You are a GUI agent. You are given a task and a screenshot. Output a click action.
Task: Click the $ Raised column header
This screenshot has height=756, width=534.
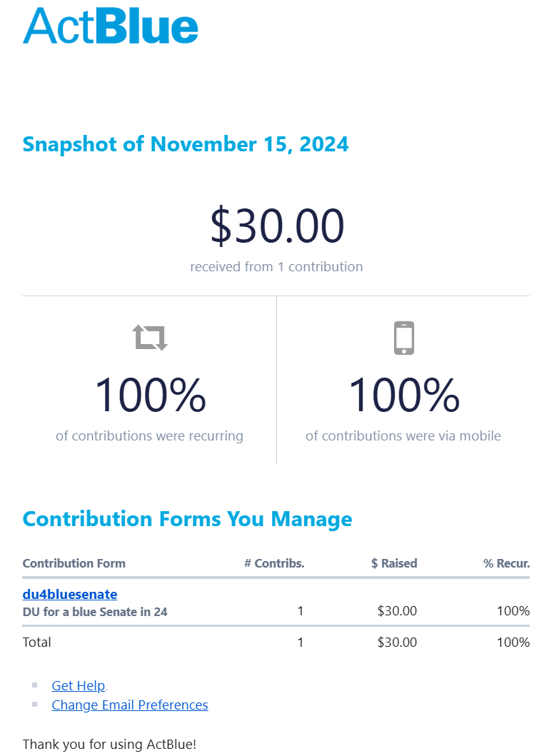pyautogui.click(x=394, y=563)
